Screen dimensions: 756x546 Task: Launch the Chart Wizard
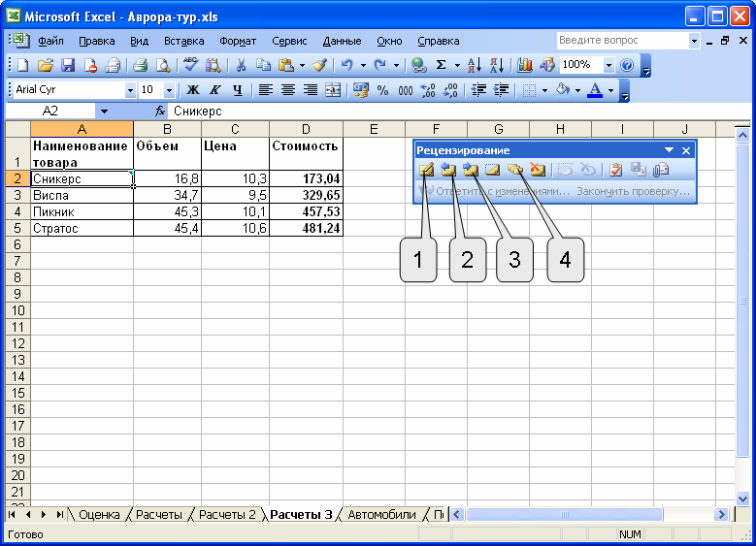pyautogui.click(x=525, y=65)
